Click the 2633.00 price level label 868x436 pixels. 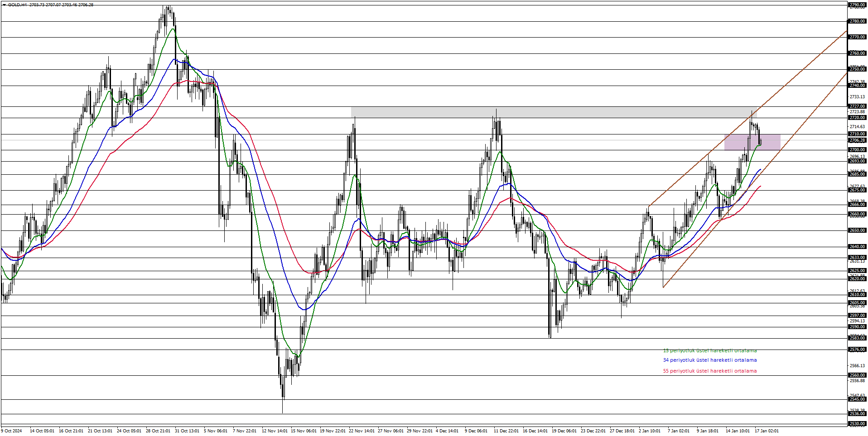(858, 258)
